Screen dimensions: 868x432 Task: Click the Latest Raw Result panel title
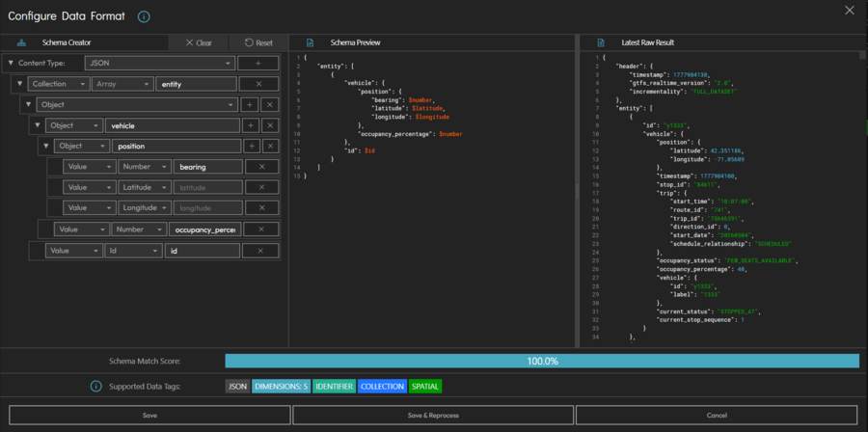(x=648, y=42)
